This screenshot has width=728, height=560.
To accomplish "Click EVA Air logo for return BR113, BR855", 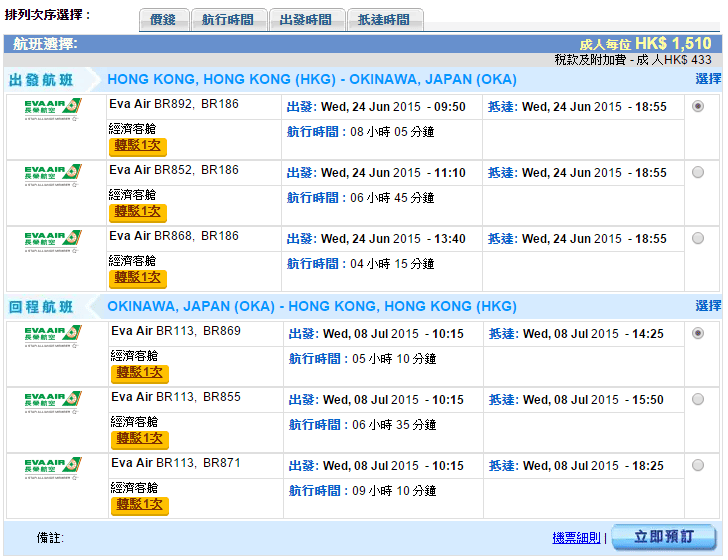I will point(52,401).
